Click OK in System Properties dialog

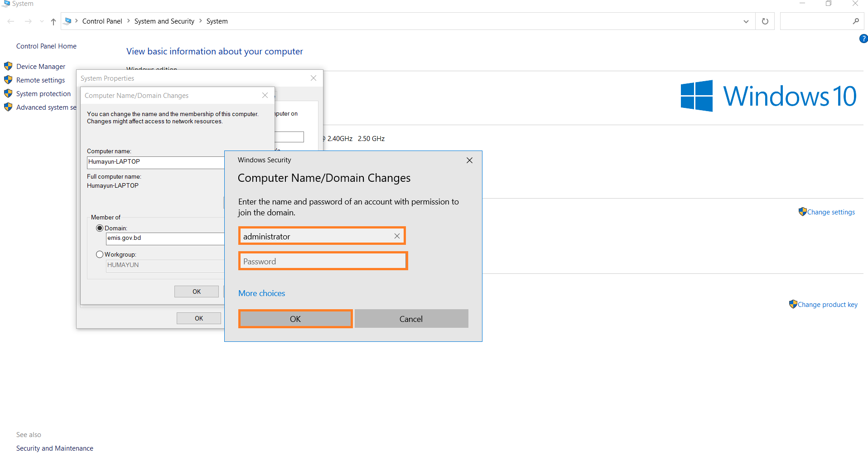click(x=199, y=318)
